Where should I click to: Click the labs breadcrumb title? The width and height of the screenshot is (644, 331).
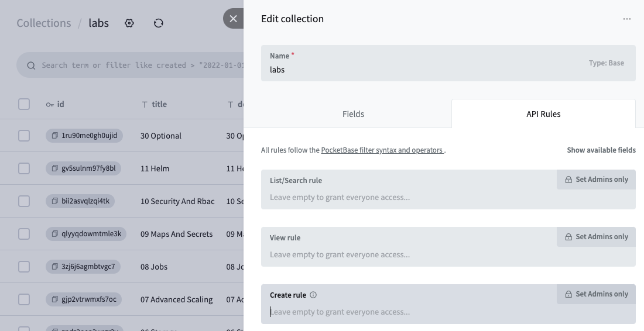pos(98,23)
